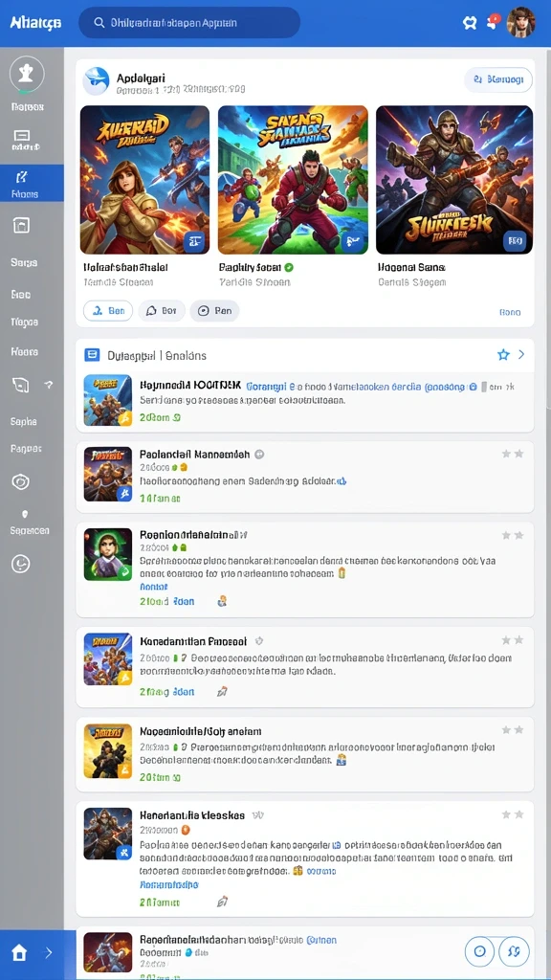The width and height of the screenshot is (551, 980).
Task: Click the person icon under the third row text
Action: tap(221, 601)
